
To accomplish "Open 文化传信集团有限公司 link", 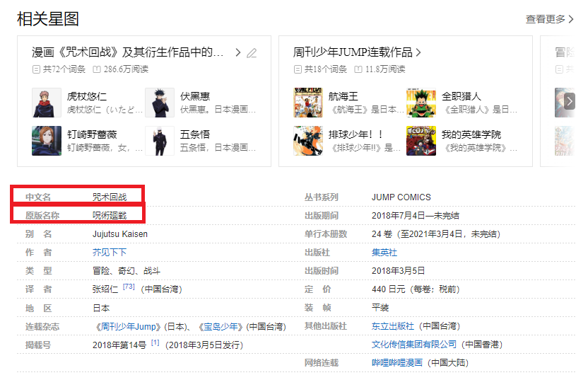I will pos(414,345).
